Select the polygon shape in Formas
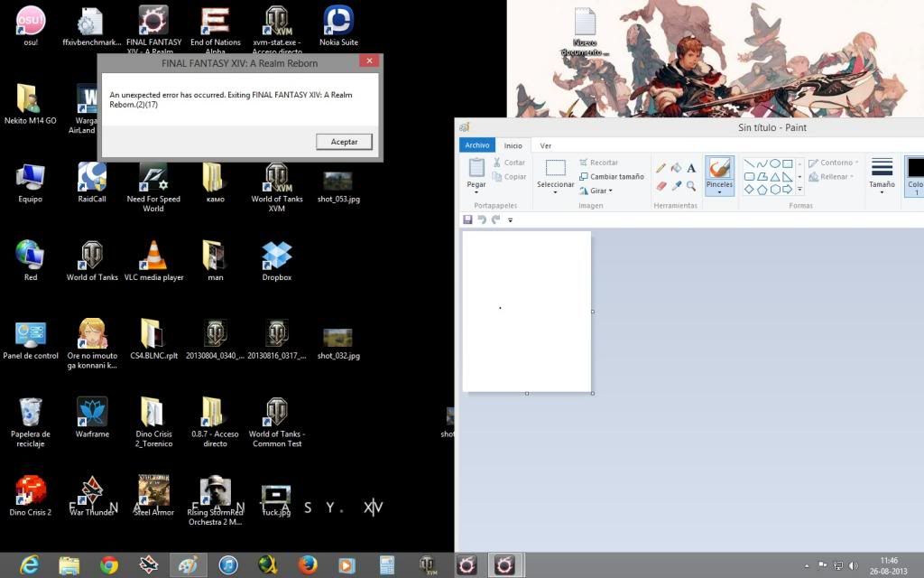 762,176
